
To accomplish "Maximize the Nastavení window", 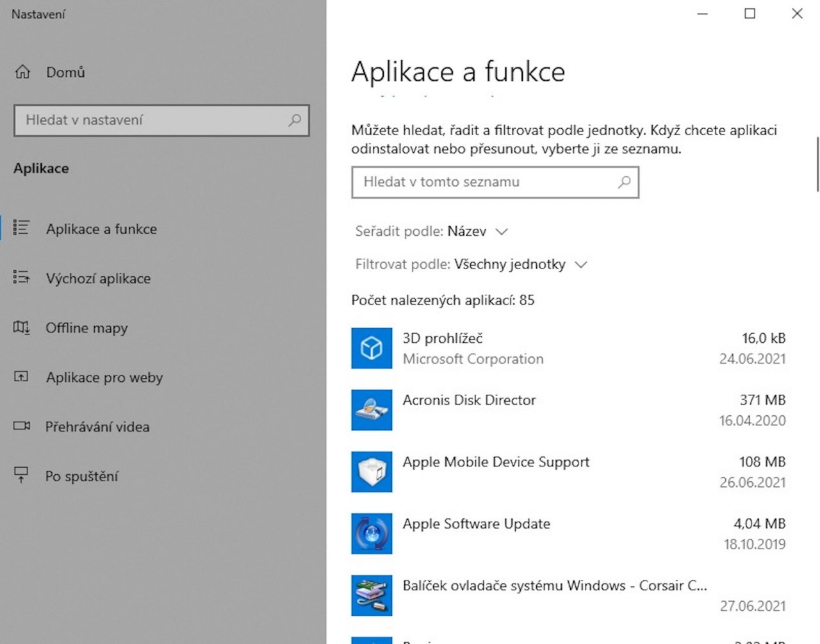I will pos(750,13).
